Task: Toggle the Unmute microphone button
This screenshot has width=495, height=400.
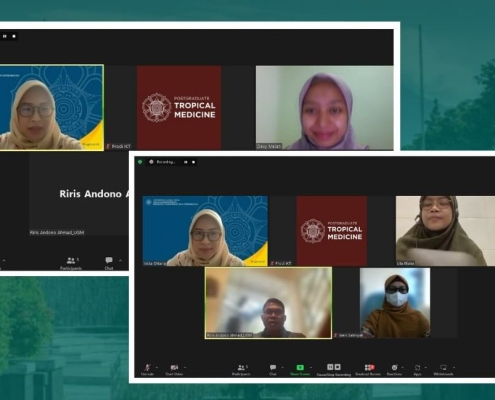Action: click(147, 370)
